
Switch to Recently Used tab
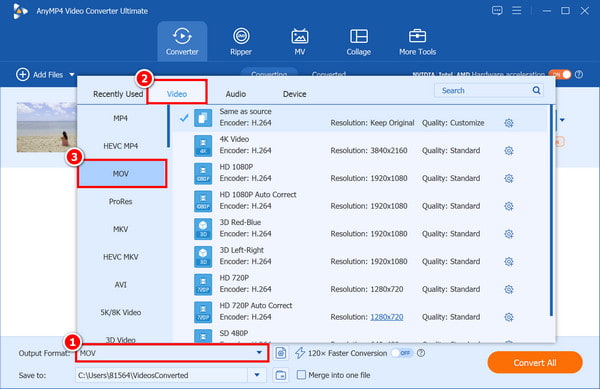pos(118,94)
